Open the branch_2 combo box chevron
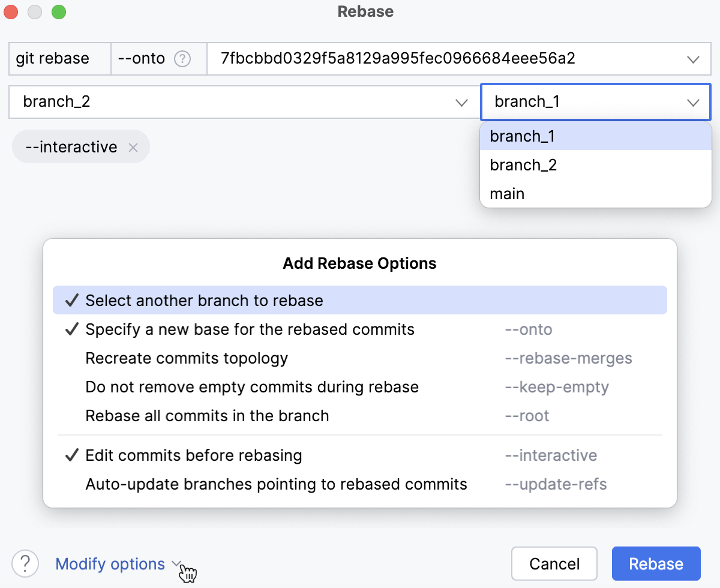 [461, 102]
